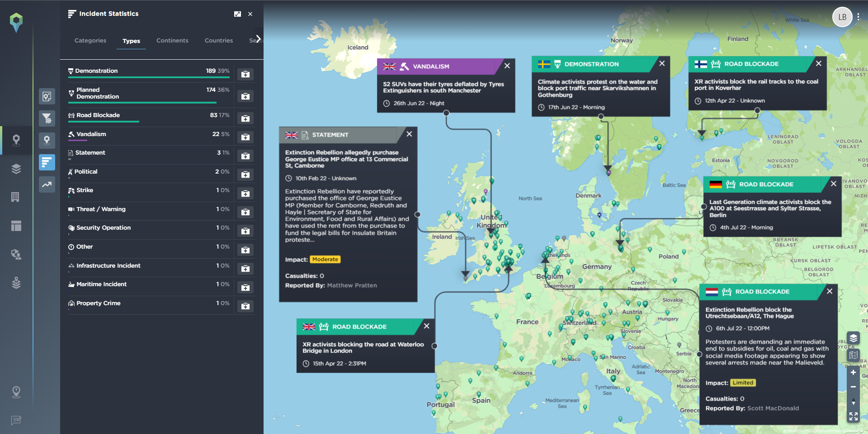Screen dimensions: 868x434
Task: Click reporter name Scott MacDonald
Action: point(773,409)
